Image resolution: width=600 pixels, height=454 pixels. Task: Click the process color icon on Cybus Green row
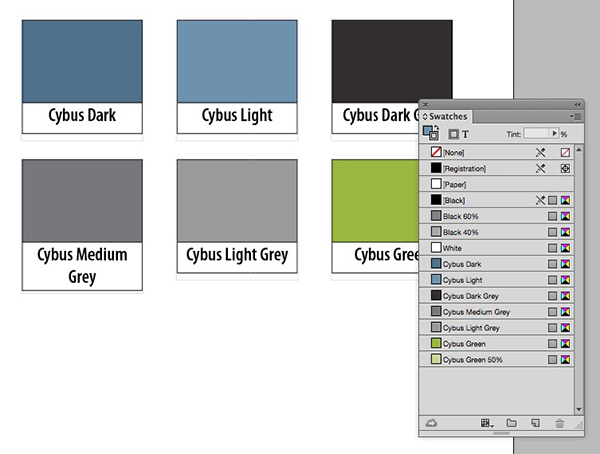pos(552,344)
